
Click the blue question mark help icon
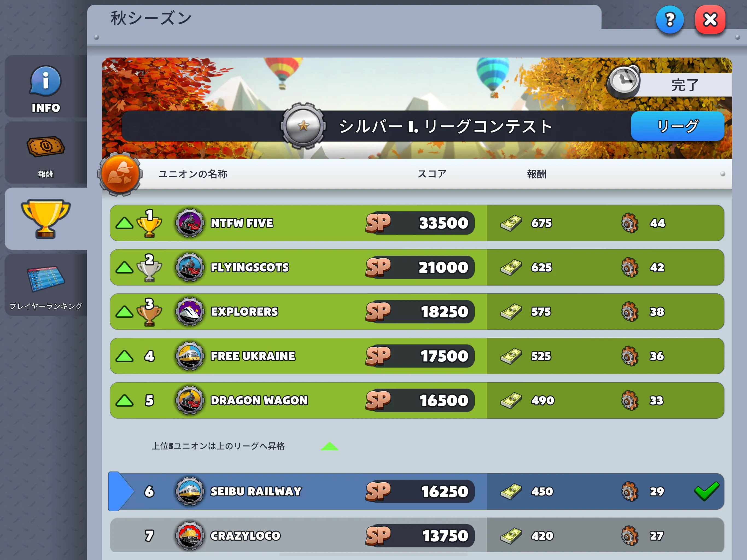670,20
